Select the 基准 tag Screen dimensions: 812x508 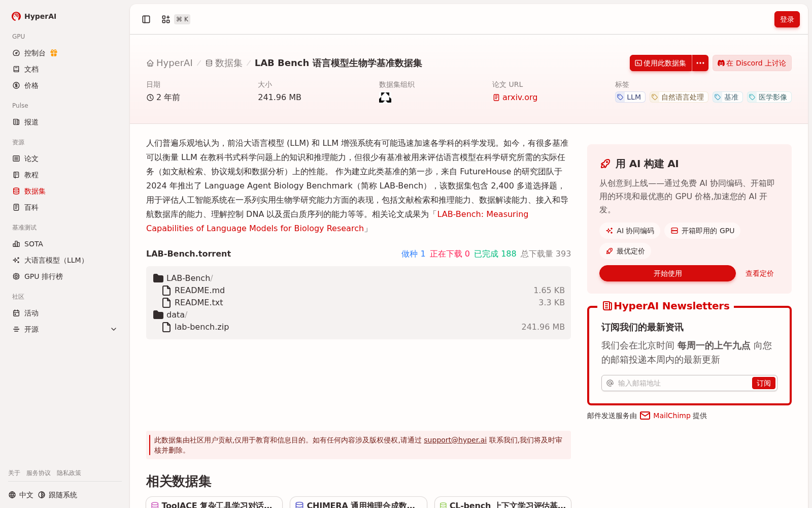(727, 97)
